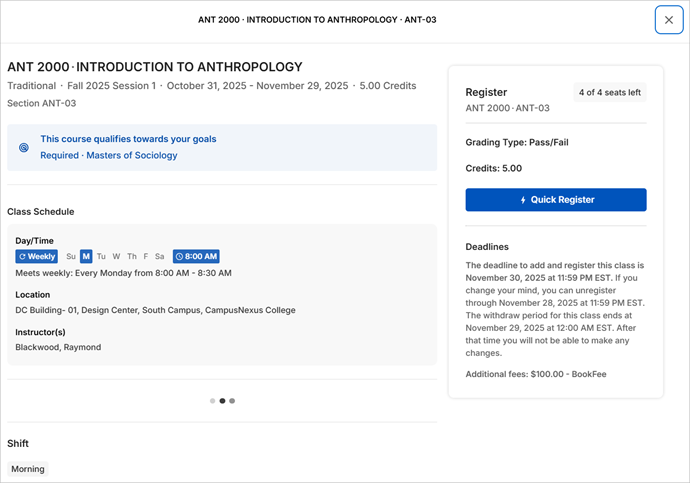Toggle the Su day indicator

tap(70, 256)
